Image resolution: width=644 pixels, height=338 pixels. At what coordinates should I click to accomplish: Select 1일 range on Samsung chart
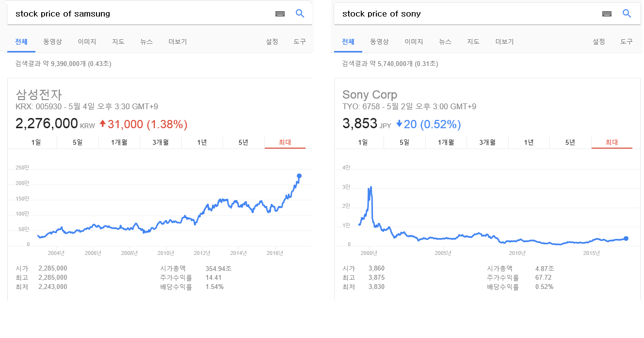click(x=36, y=142)
